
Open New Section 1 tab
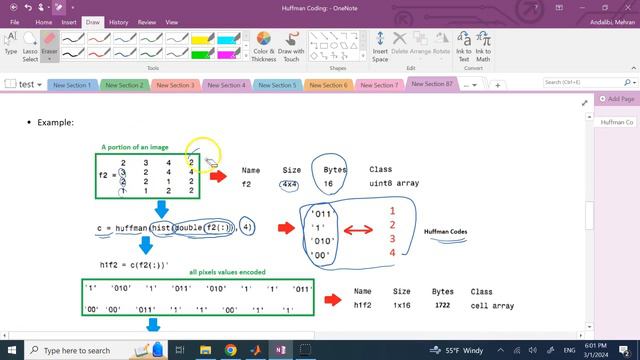72,85
